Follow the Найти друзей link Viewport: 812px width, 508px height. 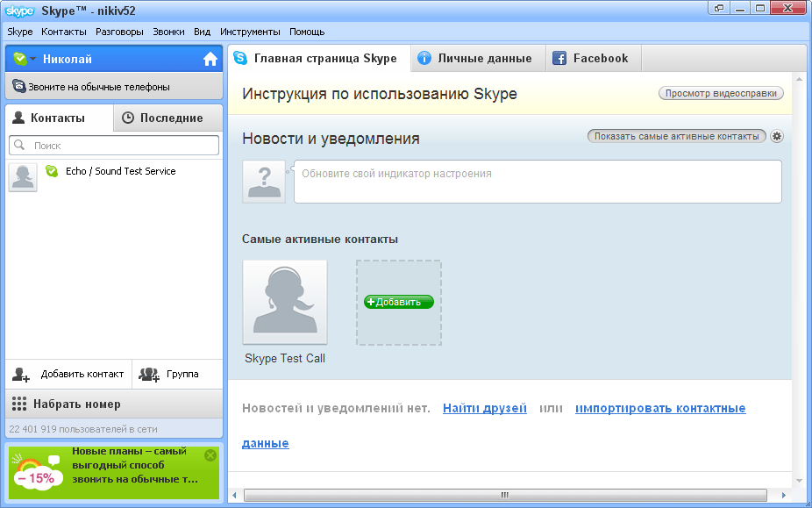484,408
